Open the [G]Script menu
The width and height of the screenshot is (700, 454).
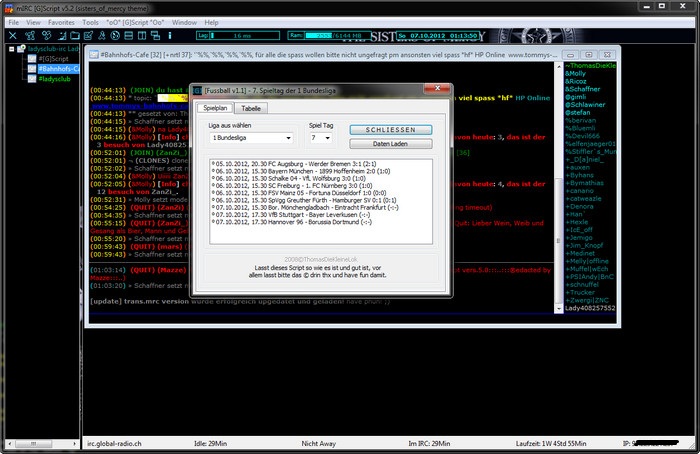pyautogui.click(x=135, y=22)
